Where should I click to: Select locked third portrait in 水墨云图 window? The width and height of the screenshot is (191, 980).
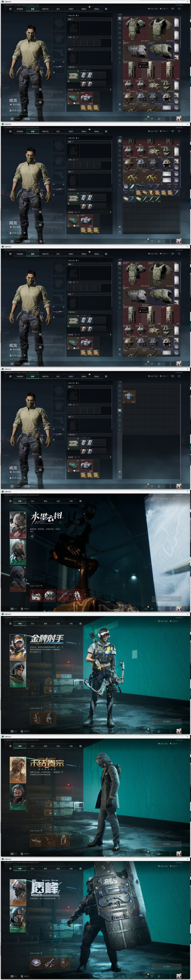tap(18, 579)
